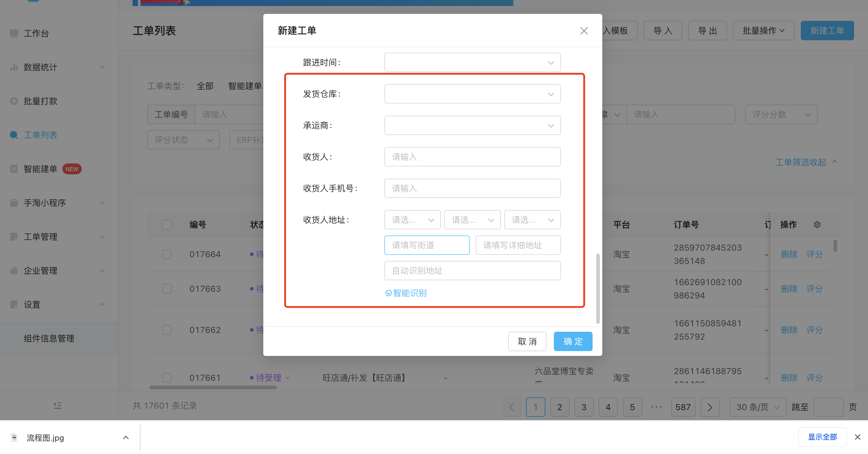This screenshot has width=868, height=454.
Task: Click 评分 for order 1662691082100986294
Action: [814, 289]
